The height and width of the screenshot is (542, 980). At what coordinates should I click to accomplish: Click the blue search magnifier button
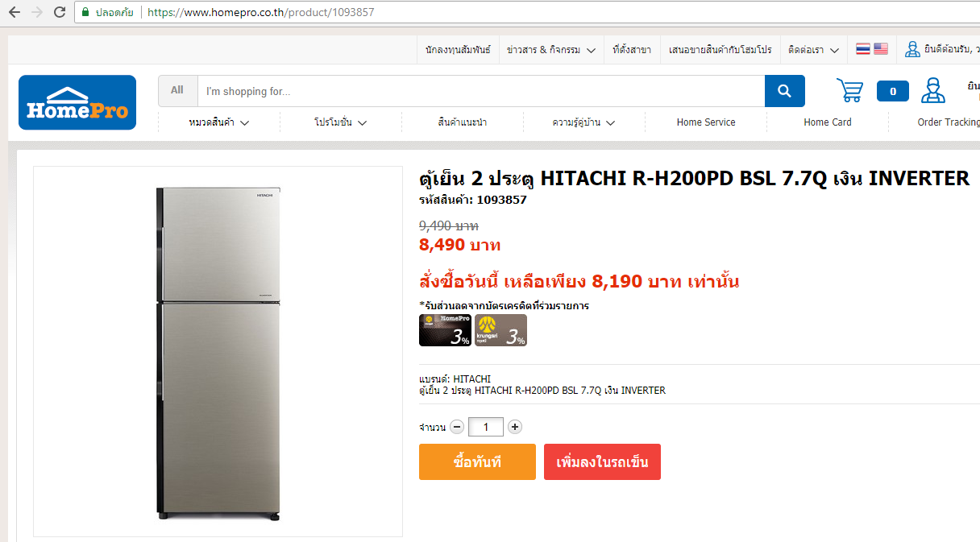pos(784,91)
